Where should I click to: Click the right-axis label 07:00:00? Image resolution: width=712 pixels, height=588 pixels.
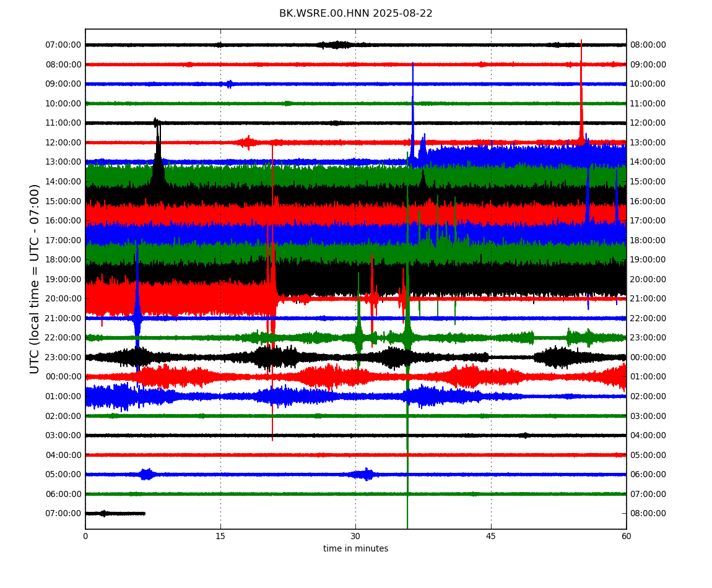(x=648, y=494)
